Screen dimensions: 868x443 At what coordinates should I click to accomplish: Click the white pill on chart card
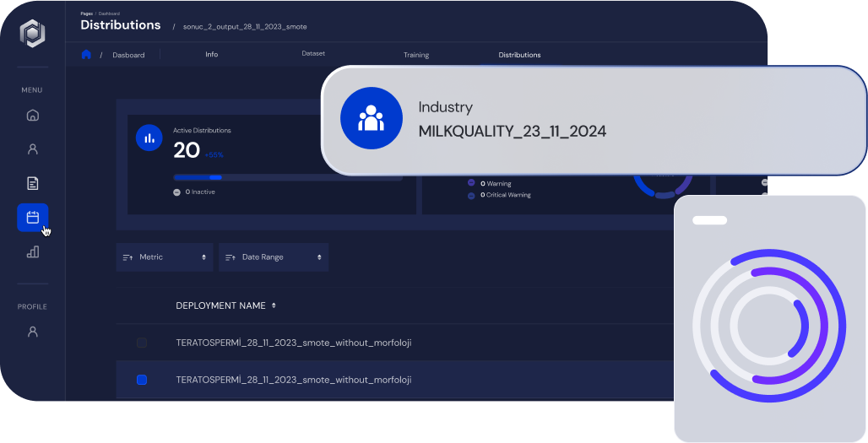tap(709, 220)
